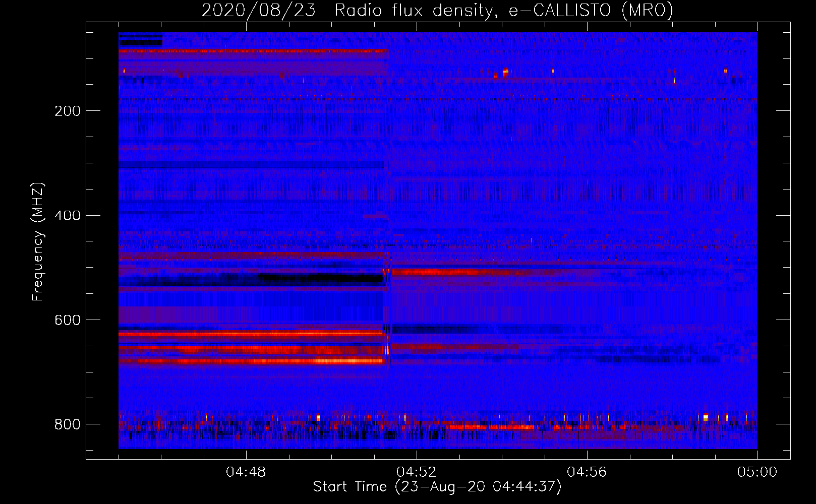Screen dimensions: 816x504
Task: Click the '600' frequency tick label
Action: click(68, 321)
